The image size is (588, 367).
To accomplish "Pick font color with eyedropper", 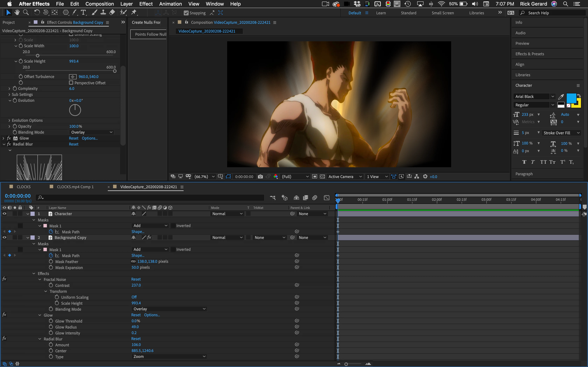I will (561, 97).
